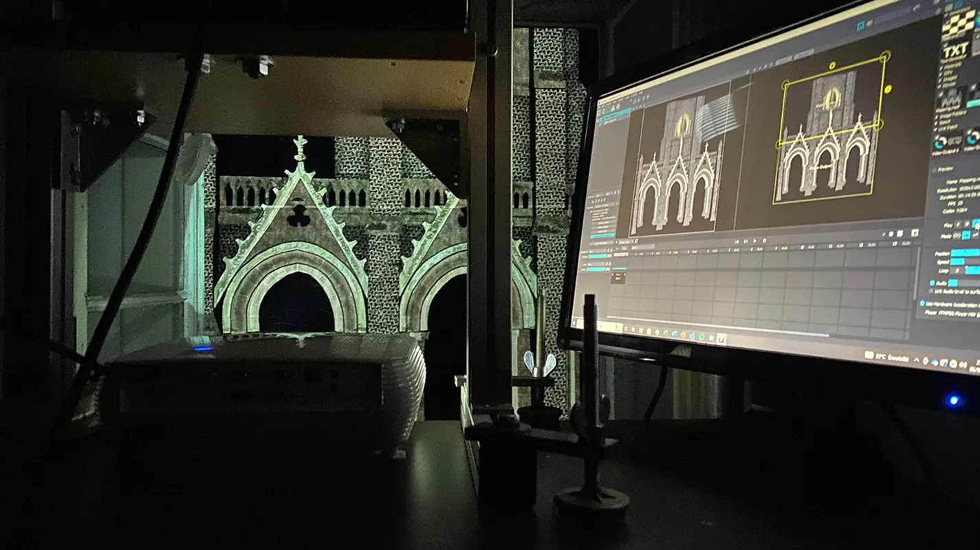Toggle Use Hardware Acceleration checkbox
Viewport: 980px width, 550px height.
(x=922, y=303)
